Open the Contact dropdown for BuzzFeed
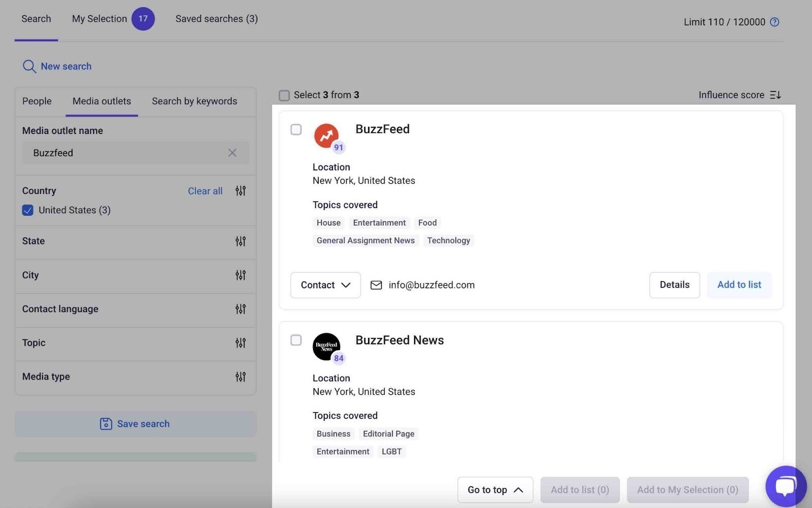812x508 pixels. [325, 285]
